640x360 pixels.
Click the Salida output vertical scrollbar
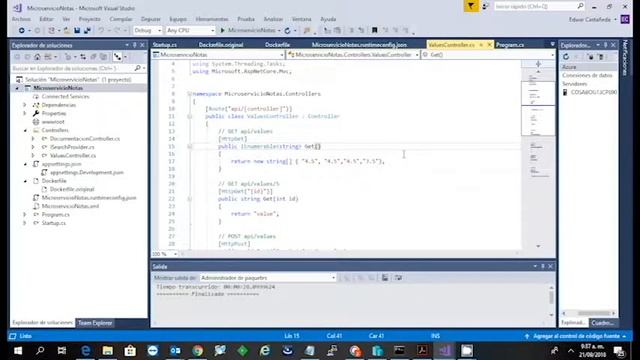[x=551, y=301]
